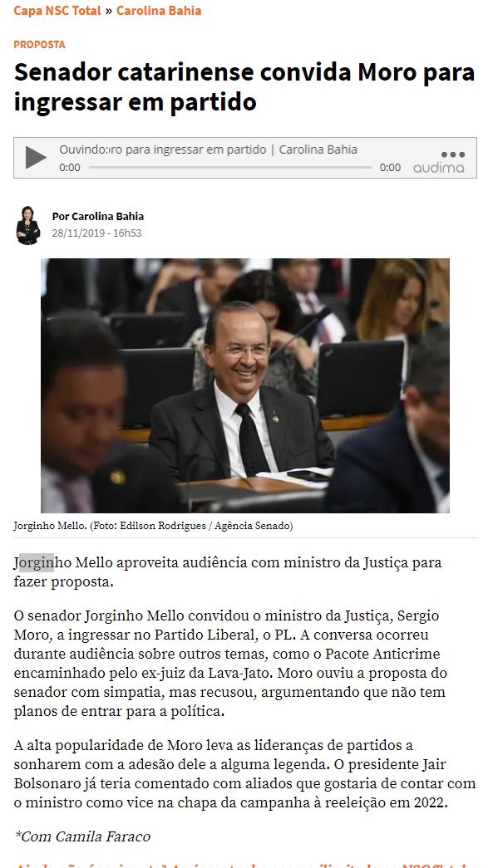493x868 pixels.
Task: Open the three-dots audio player options
Action: [x=452, y=154]
